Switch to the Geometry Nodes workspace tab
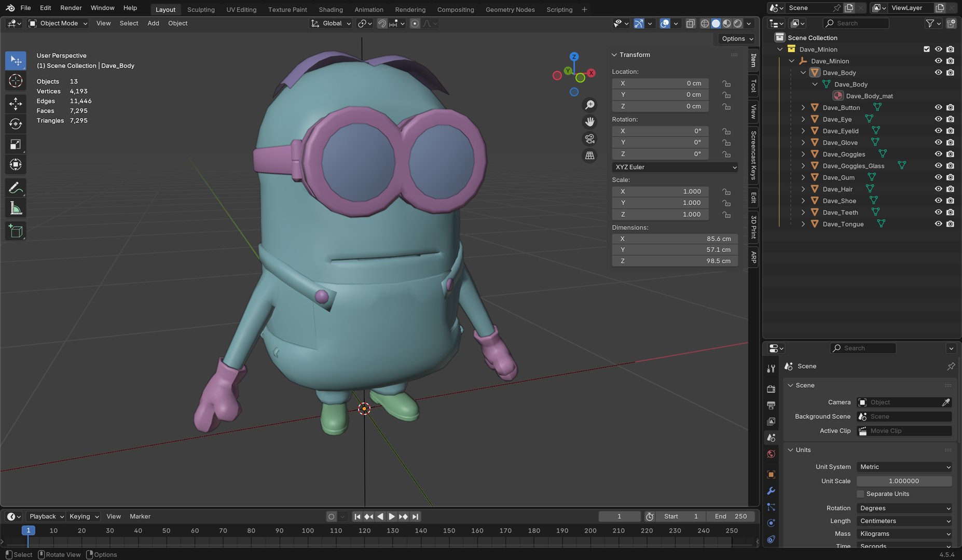The height and width of the screenshot is (560, 962). click(510, 9)
